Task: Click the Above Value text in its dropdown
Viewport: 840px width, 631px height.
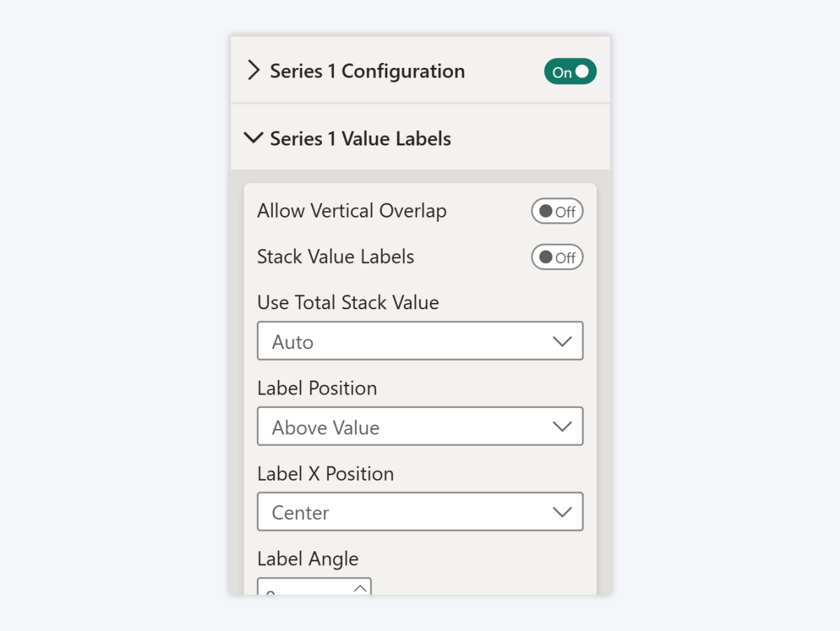Action: [324, 427]
